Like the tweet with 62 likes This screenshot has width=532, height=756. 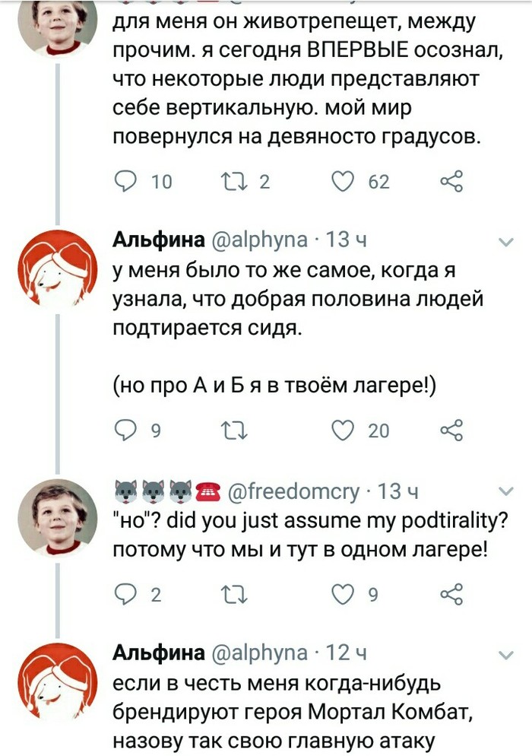344,181
